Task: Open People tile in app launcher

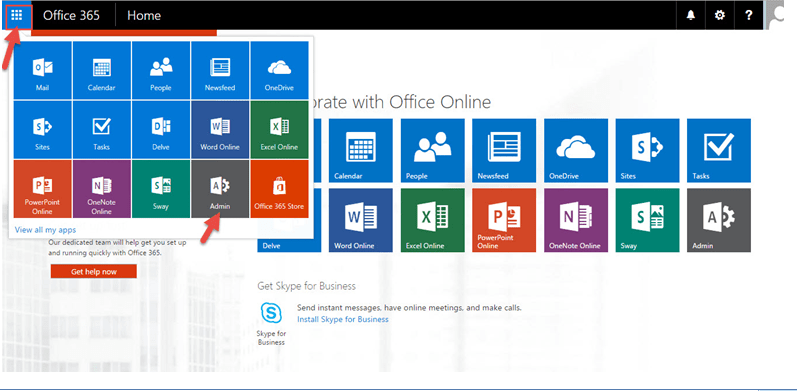Action: pyautogui.click(x=161, y=70)
